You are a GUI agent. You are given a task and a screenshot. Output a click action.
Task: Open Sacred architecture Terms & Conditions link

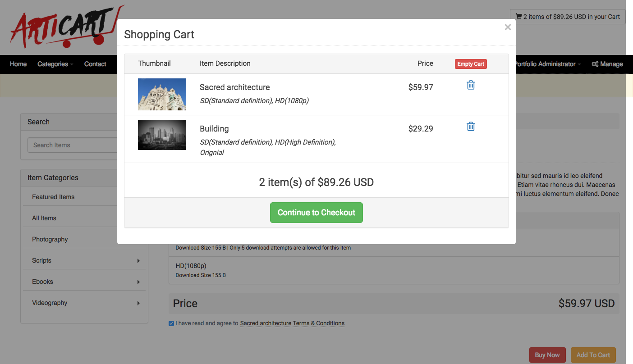[292, 323]
